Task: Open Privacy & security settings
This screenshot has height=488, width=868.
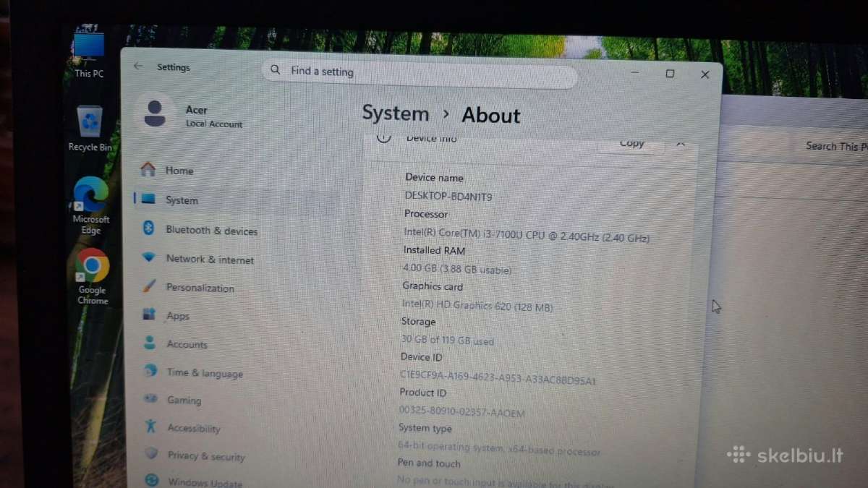Action: pos(206,456)
